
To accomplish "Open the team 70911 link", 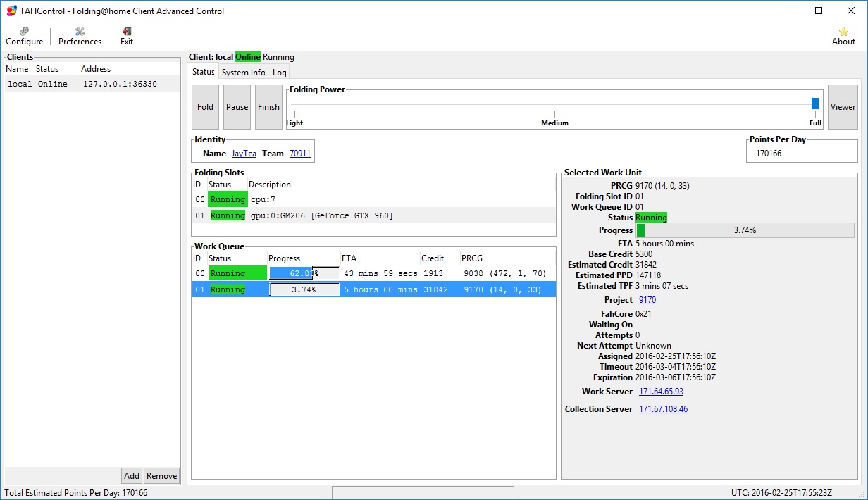I will [x=300, y=153].
